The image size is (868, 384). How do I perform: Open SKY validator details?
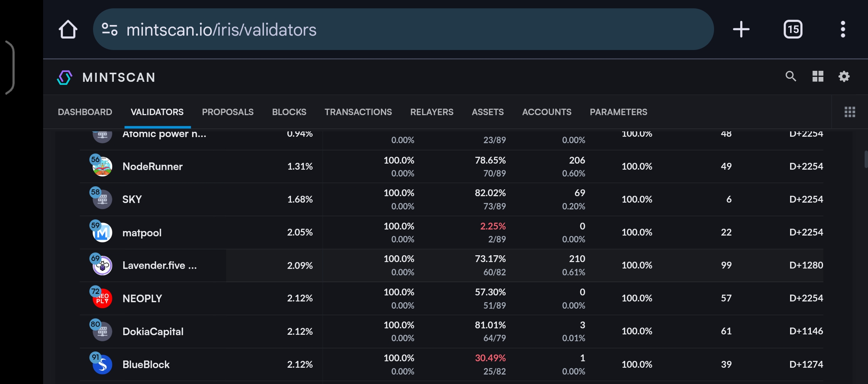[x=132, y=199]
